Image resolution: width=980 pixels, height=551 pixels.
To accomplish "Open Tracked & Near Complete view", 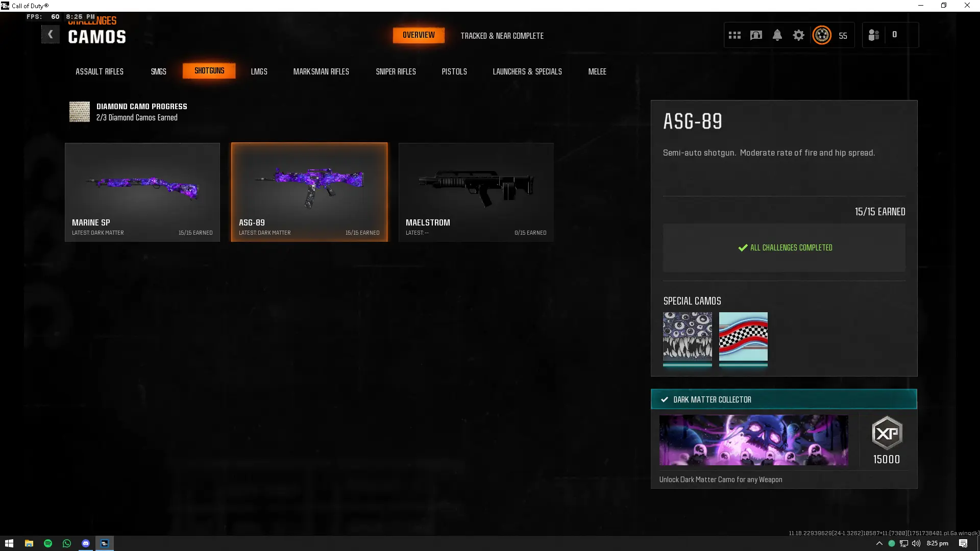I will (502, 36).
